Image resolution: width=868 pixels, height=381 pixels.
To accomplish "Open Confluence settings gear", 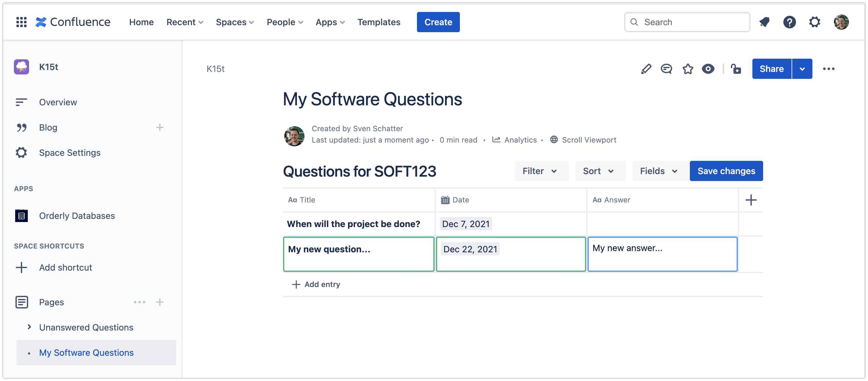I will coord(815,22).
